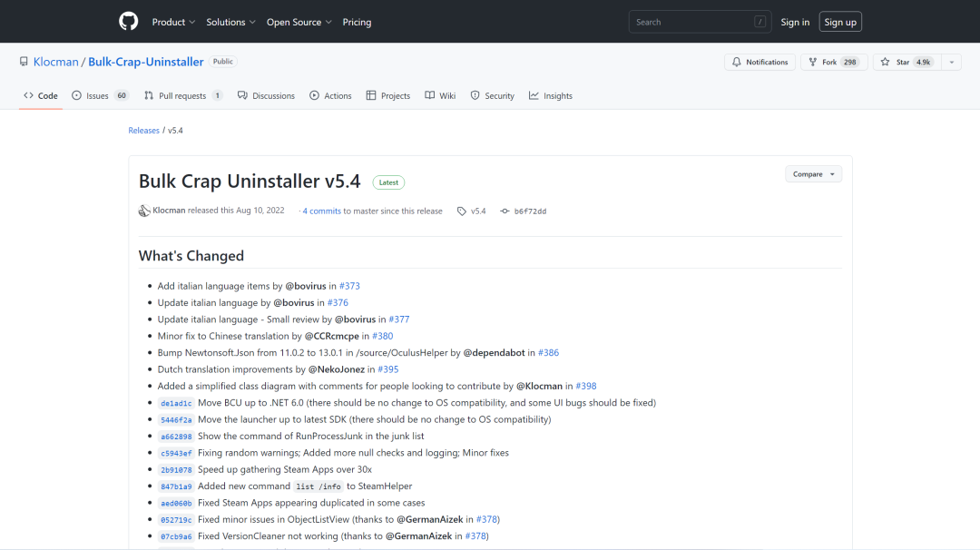Open pull request #376
Screen dimensions: 980x550
click(x=338, y=302)
